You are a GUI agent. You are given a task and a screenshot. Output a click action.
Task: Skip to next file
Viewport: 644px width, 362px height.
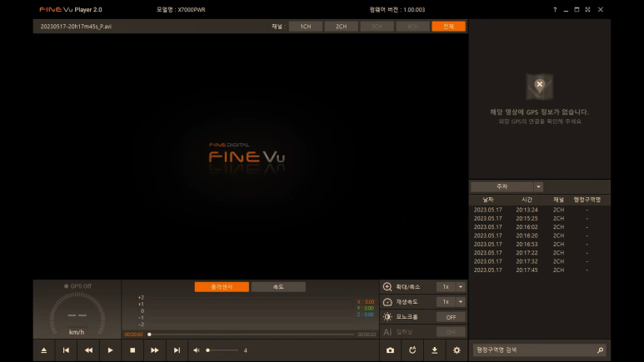[x=177, y=350]
